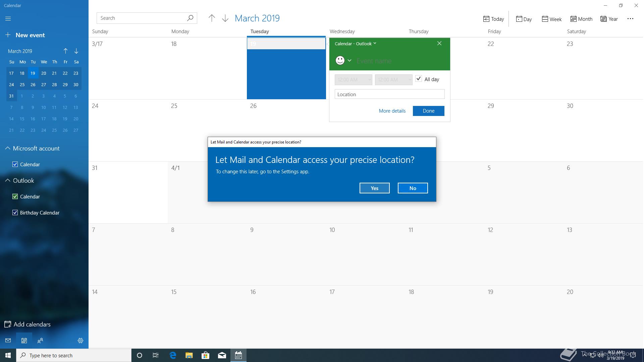644x362 pixels.
Task: Uncheck the All day checkbox
Action: 418,79
